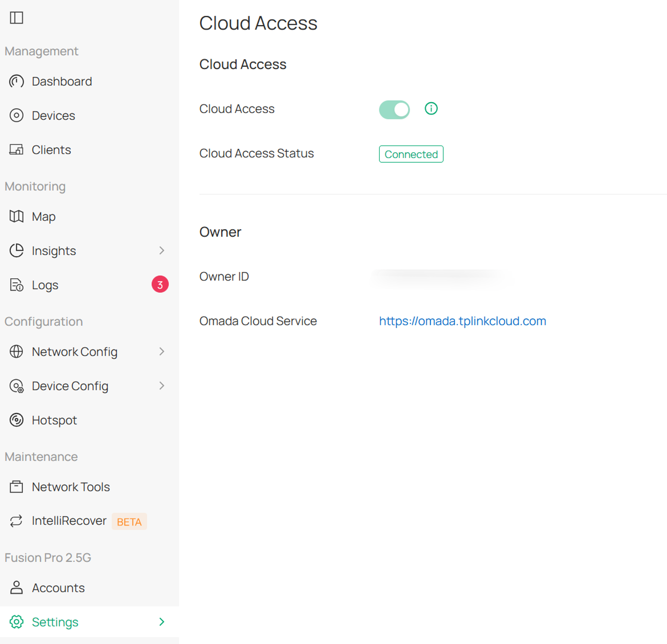Click the Insights pie chart icon
This screenshot has height=644, width=667.
(x=16, y=250)
